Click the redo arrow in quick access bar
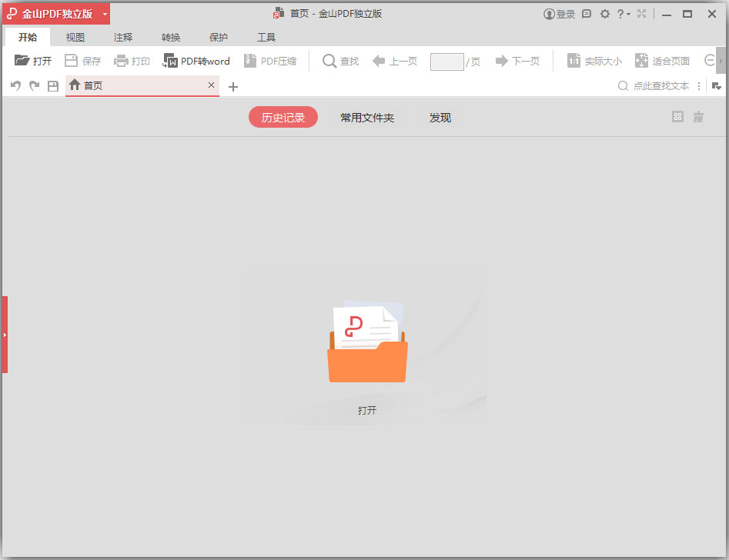Image resolution: width=729 pixels, height=560 pixels. pos(35,86)
